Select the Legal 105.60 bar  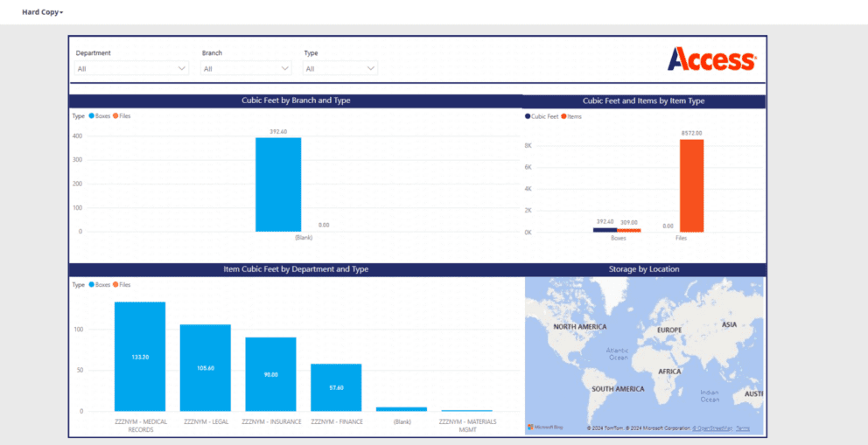206,367
